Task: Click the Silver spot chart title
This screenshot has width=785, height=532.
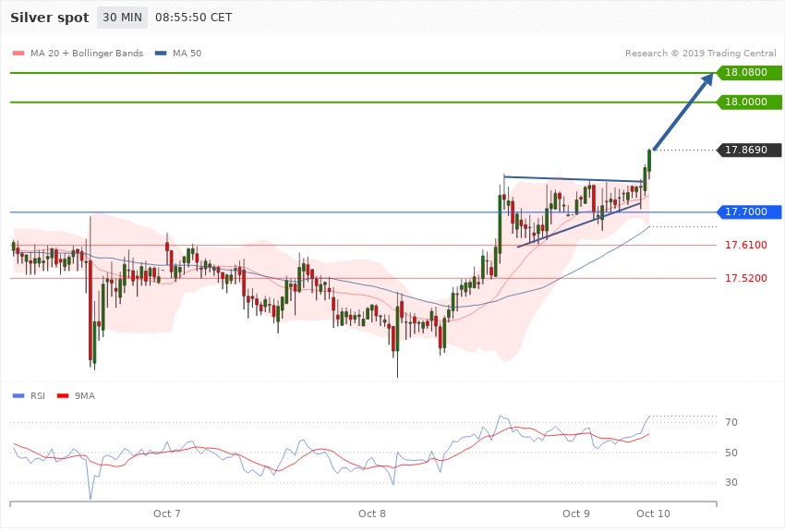Action: [50, 18]
